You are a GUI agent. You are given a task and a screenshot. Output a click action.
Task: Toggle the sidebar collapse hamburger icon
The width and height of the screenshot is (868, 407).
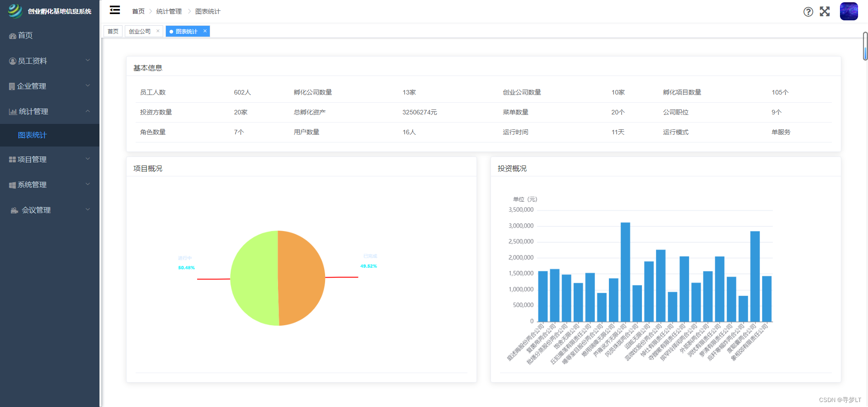[x=115, y=10]
